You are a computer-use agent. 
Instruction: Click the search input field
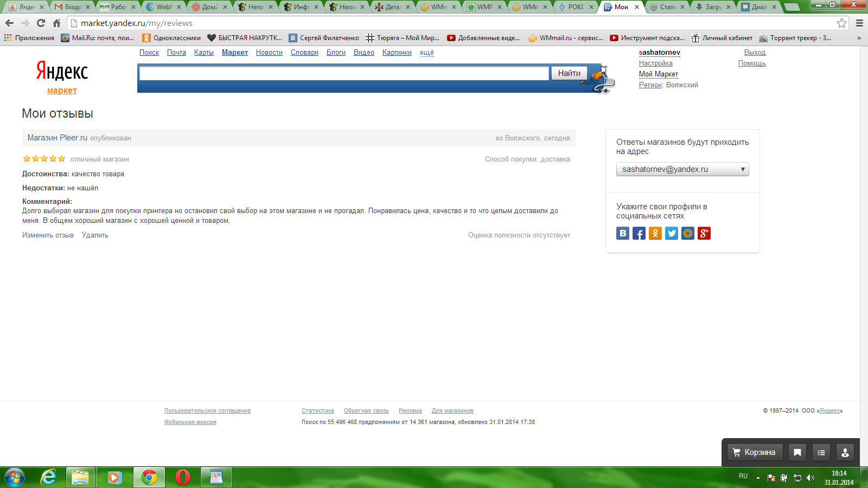[344, 73]
